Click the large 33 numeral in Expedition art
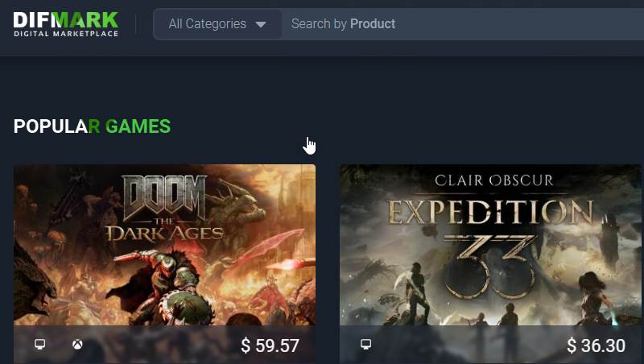This screenshot has height=364, width=644. (491, 262)
